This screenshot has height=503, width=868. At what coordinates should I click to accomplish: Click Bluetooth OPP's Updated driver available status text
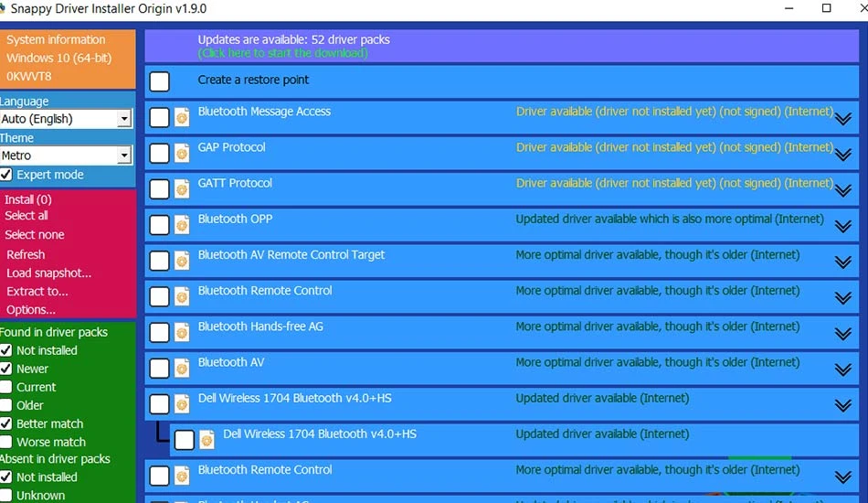tap(670, 219)
